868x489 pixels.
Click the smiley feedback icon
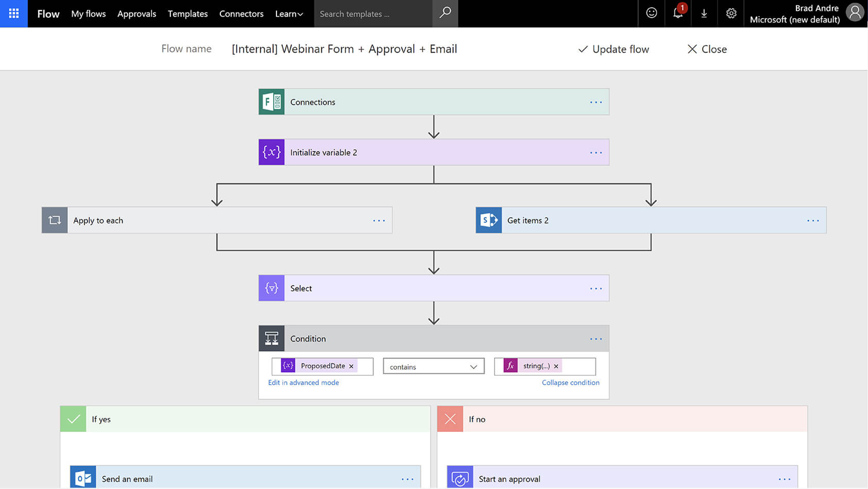tap(651, 13)
